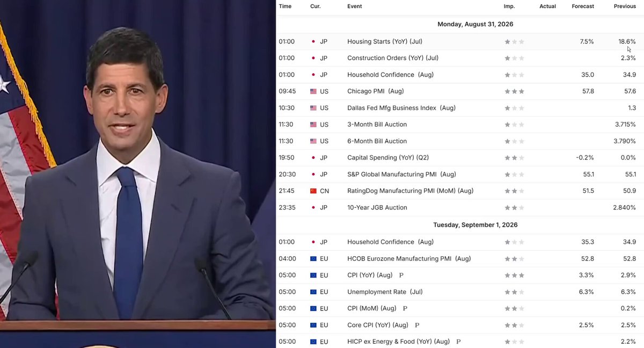Select the Monday, August 31, 2026 date header

[x=475, y=24]
